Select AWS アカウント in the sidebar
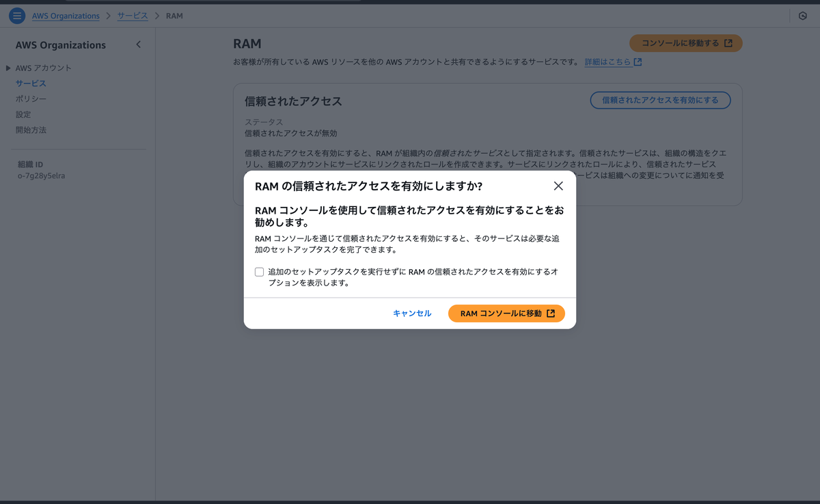The image size is (820, 504). (x=44, y=68)
